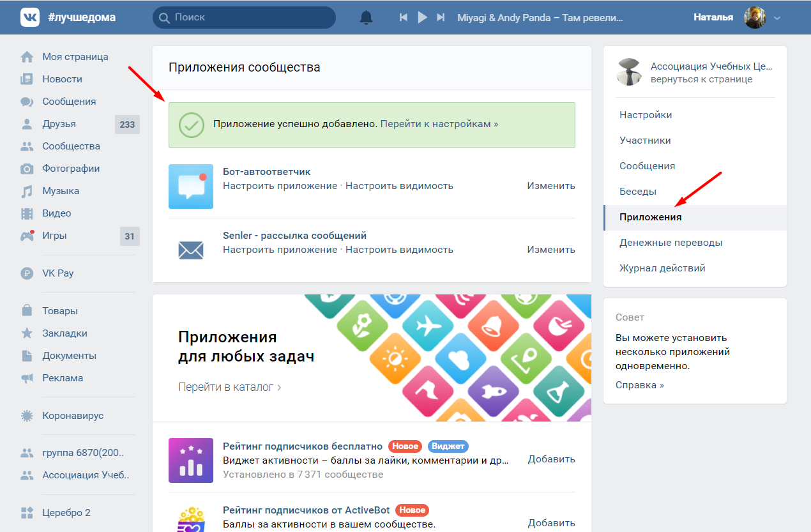Add the Рейтинг подписчиков бесплатно app
This screenshot has height=532, width=811.
point(551,459)
